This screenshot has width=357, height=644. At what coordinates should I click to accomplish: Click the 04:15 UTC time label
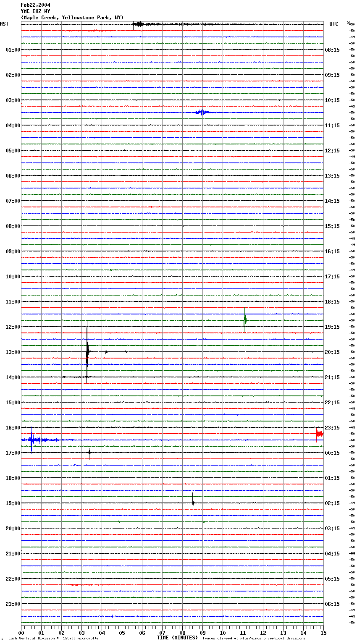pos(332,554)
